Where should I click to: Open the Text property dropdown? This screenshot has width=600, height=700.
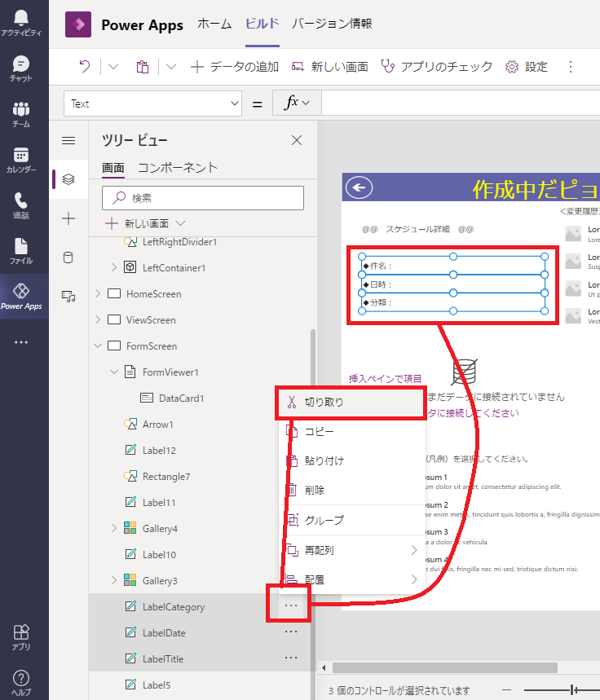coord(152,103)
